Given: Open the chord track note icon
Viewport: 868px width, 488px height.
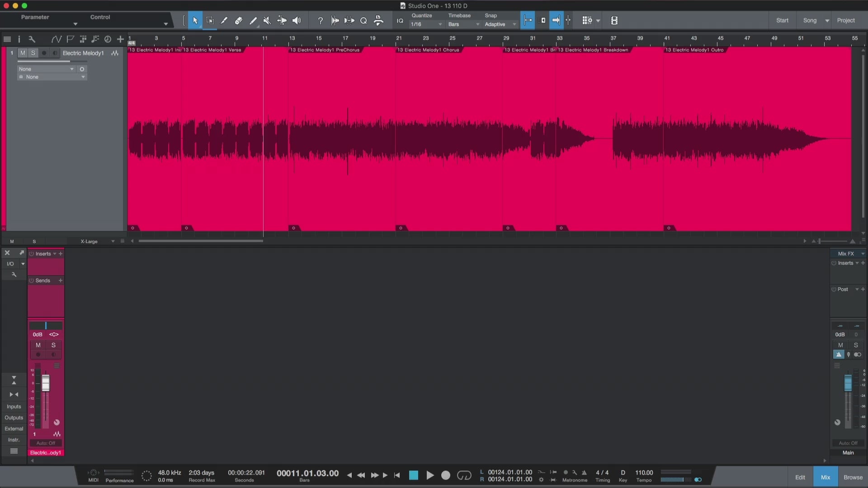Looking at the screenshot, I should point(95,39).
